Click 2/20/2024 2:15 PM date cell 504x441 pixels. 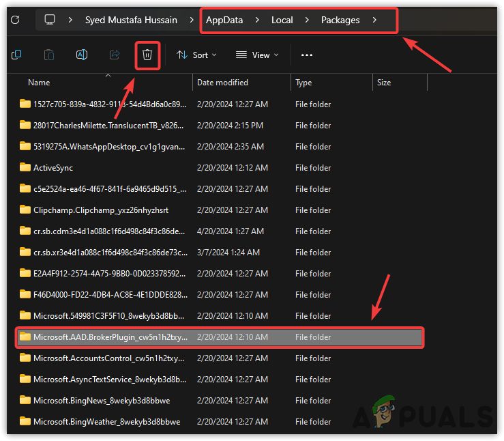point(230,126)
